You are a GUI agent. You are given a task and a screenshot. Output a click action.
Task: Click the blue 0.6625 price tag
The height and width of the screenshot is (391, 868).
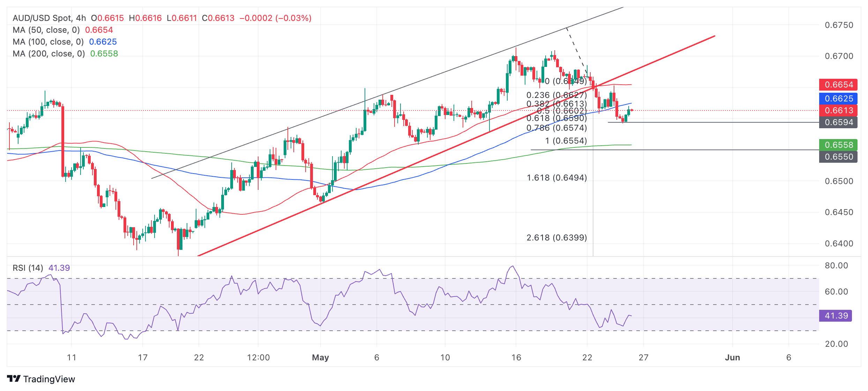coord(838,99)
